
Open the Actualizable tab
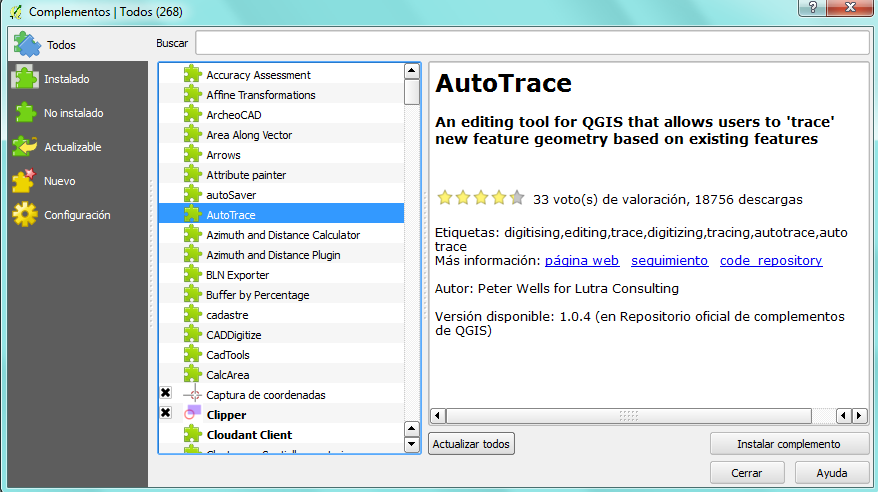click(78, 147)
